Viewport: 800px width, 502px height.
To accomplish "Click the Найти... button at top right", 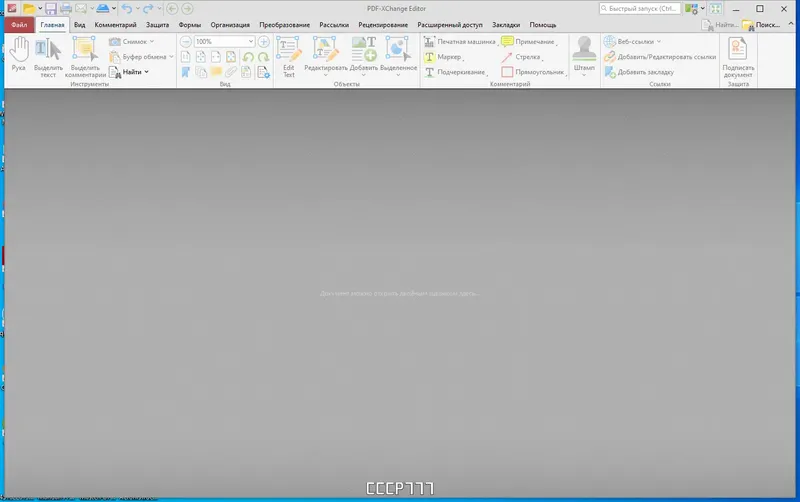I will click(719, 24).
